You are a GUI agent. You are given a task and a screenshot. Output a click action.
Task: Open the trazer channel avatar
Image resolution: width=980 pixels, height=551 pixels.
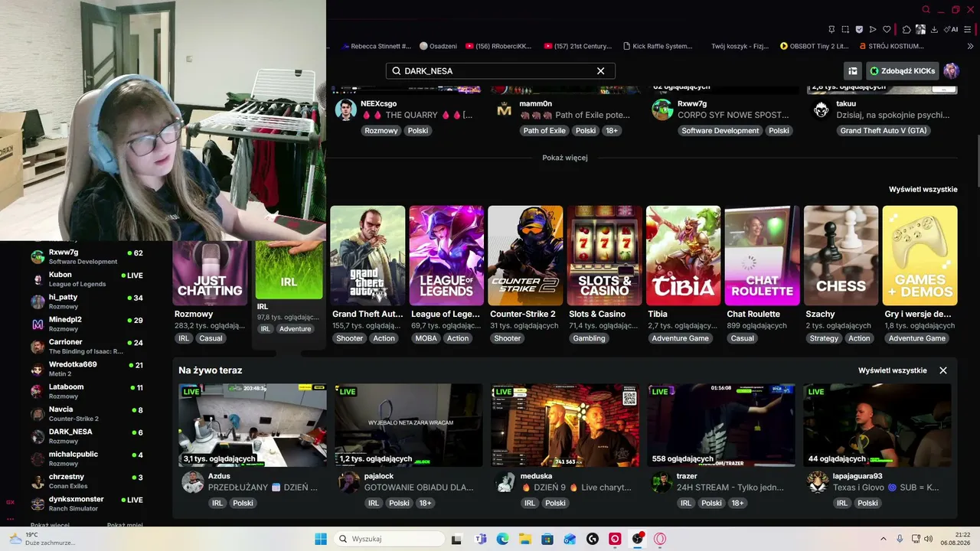[661, 482]
